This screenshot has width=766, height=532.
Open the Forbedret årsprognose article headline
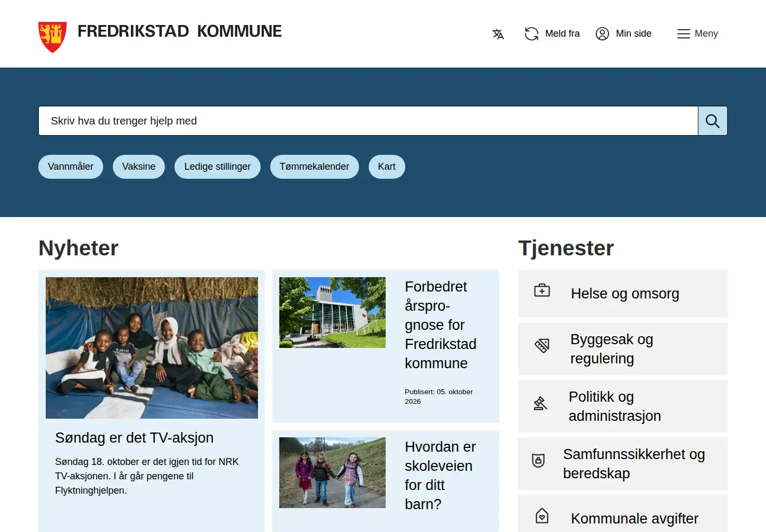(440, 325)
